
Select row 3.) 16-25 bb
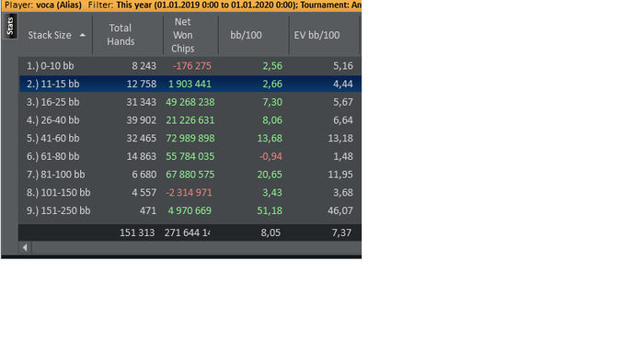[x=190, y=102]
